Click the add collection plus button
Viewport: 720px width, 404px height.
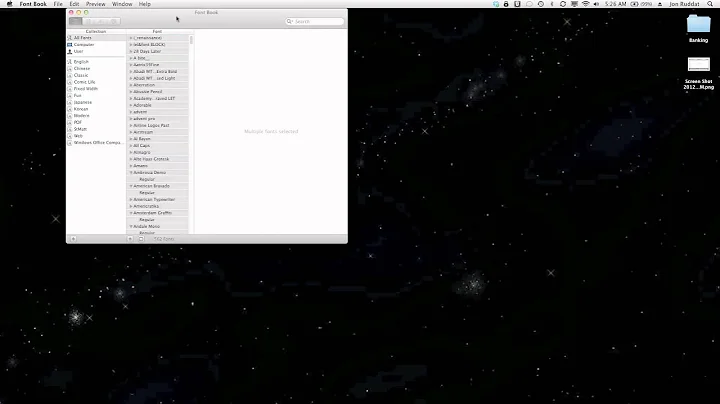click(x=73, y=239)
